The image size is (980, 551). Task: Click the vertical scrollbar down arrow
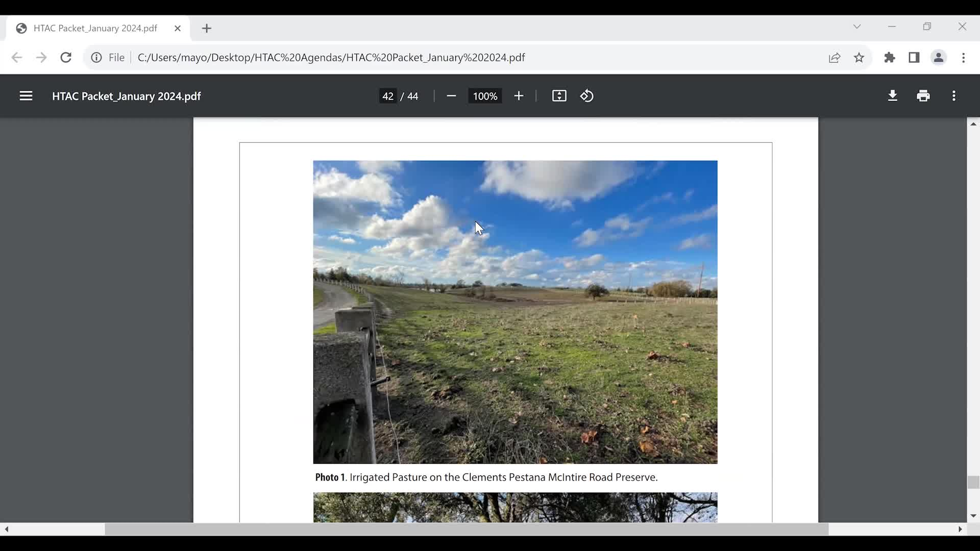(x=973, y=516)
